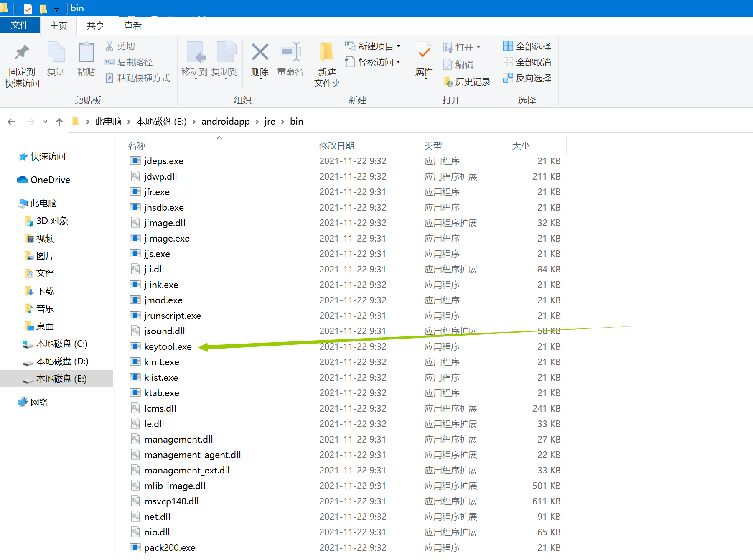Select Cut (剪切) in clipboard group
Viewport: 753px width, 560px height.
pos(120,46)
